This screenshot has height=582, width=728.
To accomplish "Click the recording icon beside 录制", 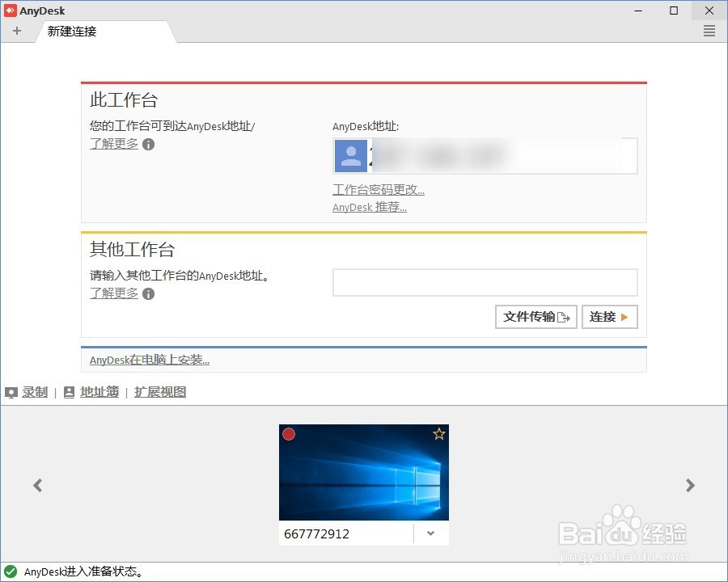I will [11, 393].
